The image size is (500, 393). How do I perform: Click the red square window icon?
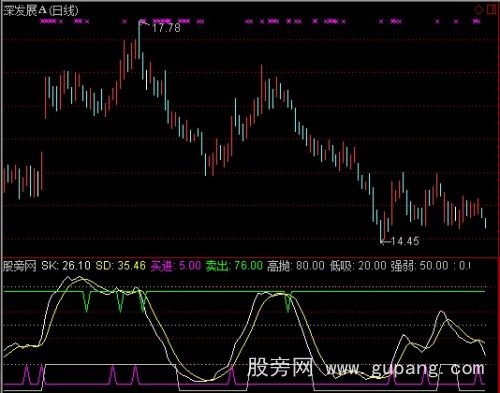(492, 10)
